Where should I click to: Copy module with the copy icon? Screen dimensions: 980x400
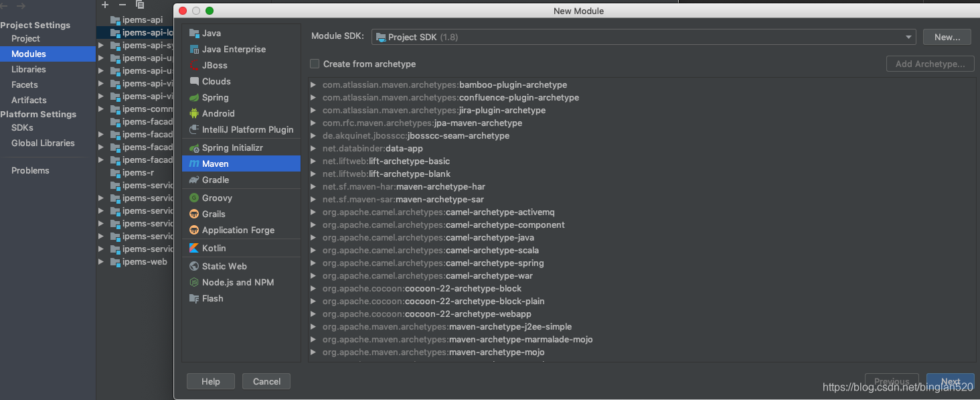coord(140,5)
